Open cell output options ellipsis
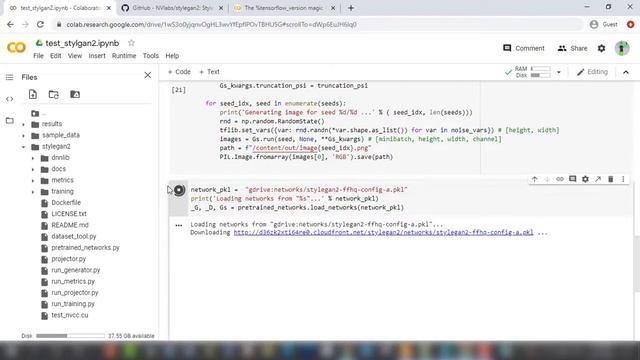 coord(179,225)
